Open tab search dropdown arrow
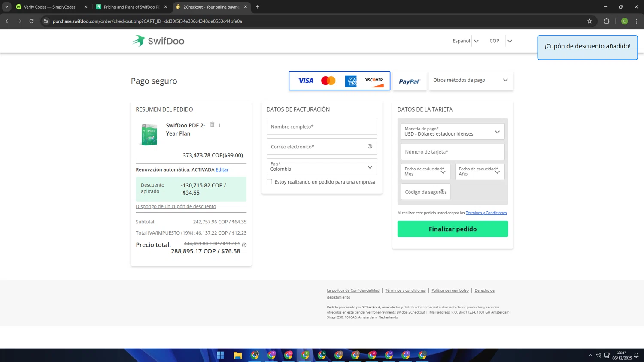 pyautogui.click(x=6, y=7)
